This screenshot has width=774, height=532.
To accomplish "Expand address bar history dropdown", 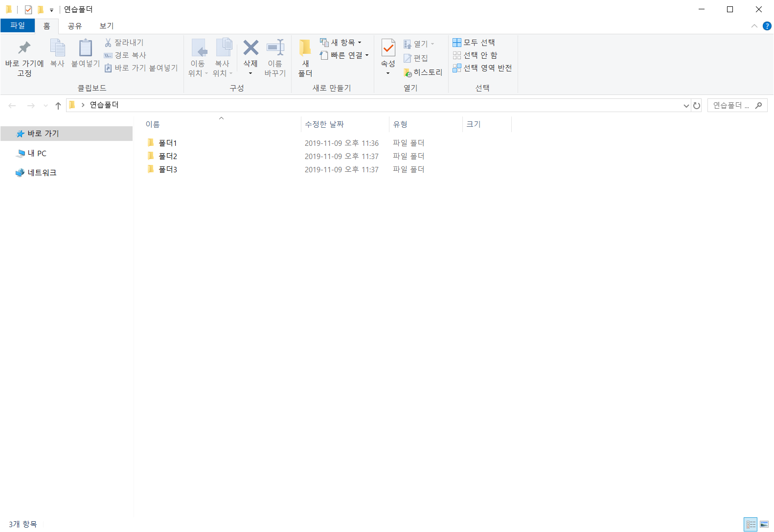I will [686, 106].
